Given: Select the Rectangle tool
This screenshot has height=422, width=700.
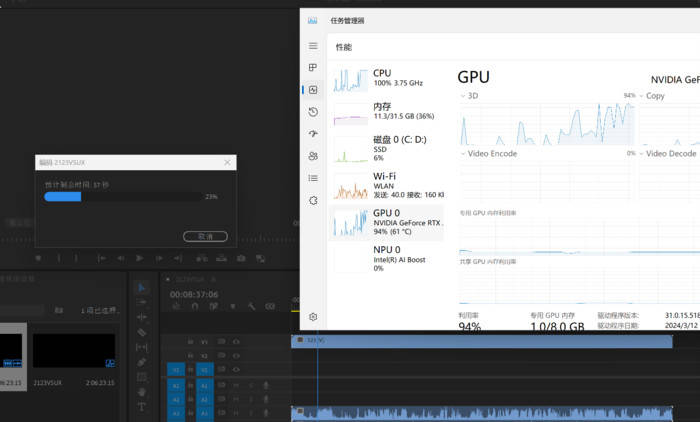Looking at the screenshot, I should click(x=142, y=377).
